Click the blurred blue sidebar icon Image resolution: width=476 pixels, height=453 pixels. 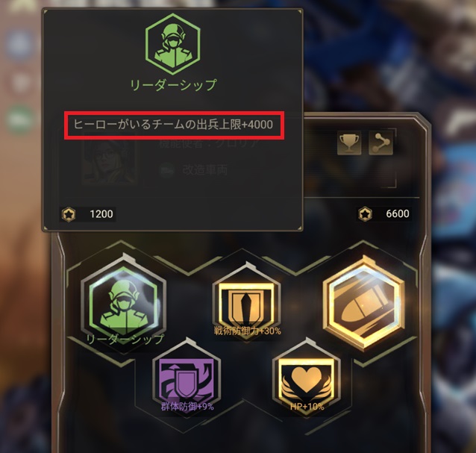click(x=19, y=45)
